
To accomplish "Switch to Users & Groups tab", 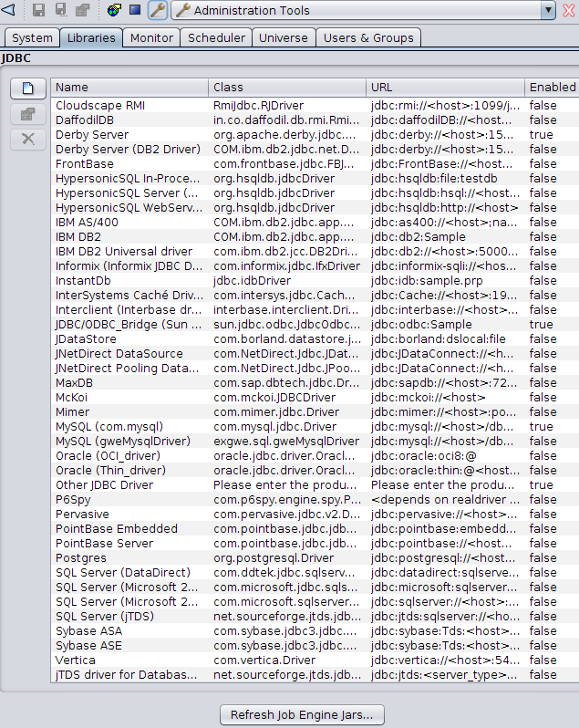I will (368, 37).
